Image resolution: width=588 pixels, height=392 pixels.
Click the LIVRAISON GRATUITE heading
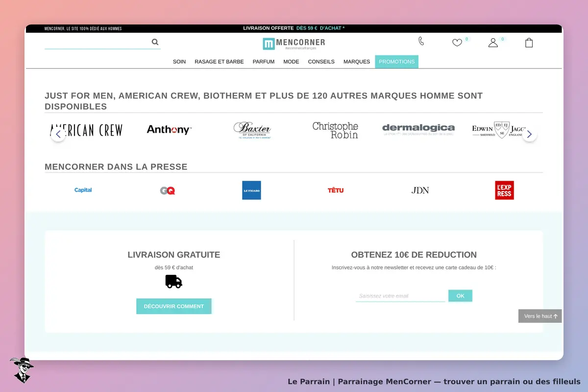coord(174,255)
